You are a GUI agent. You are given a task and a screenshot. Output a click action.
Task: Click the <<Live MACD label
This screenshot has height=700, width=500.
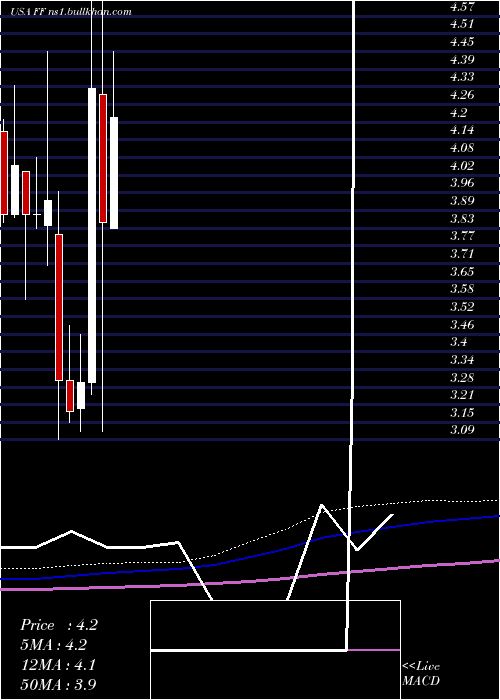[x=421, y=674]
